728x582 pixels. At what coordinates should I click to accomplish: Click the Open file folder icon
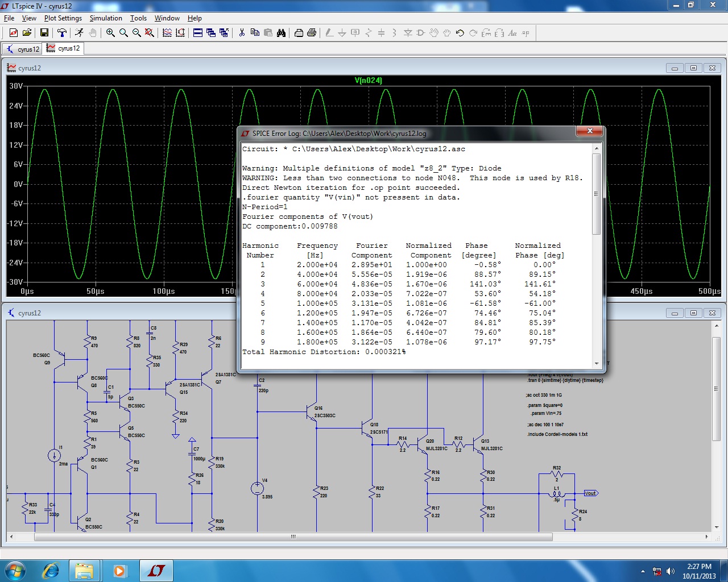[x=27, y=33]
